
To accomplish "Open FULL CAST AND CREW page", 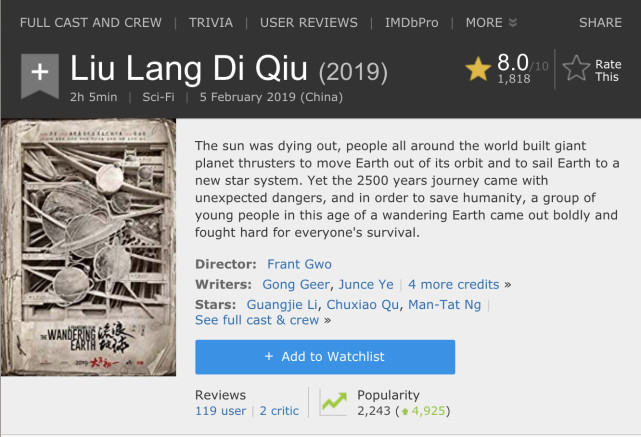I will (x=91, y=22).
